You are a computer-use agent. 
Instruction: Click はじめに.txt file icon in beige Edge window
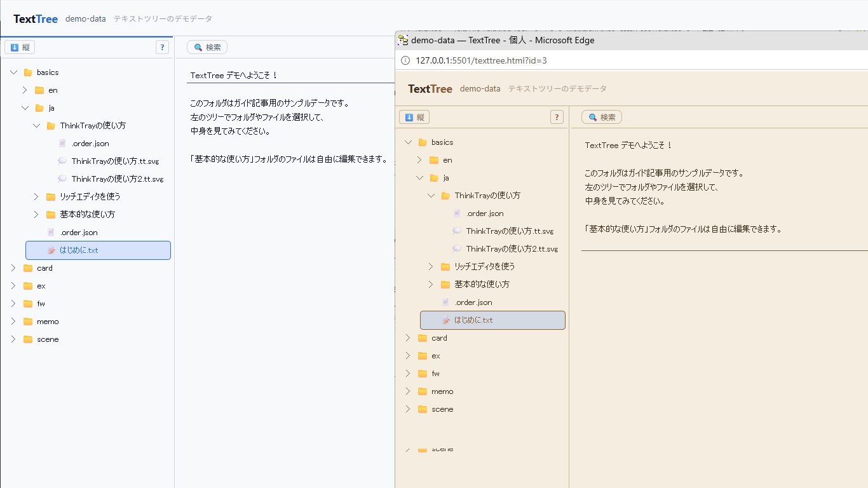click(446, 320)
